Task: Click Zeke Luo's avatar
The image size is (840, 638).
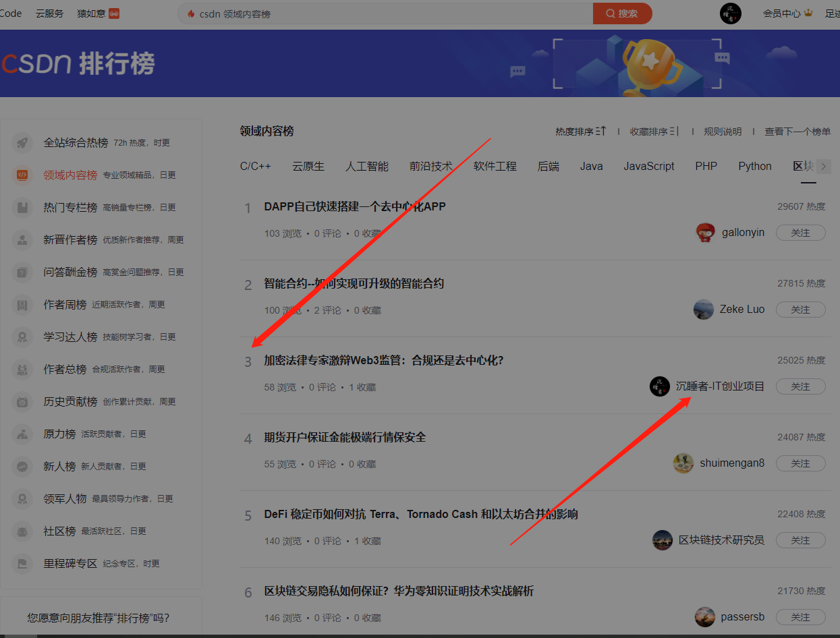Action: [704, 310]
